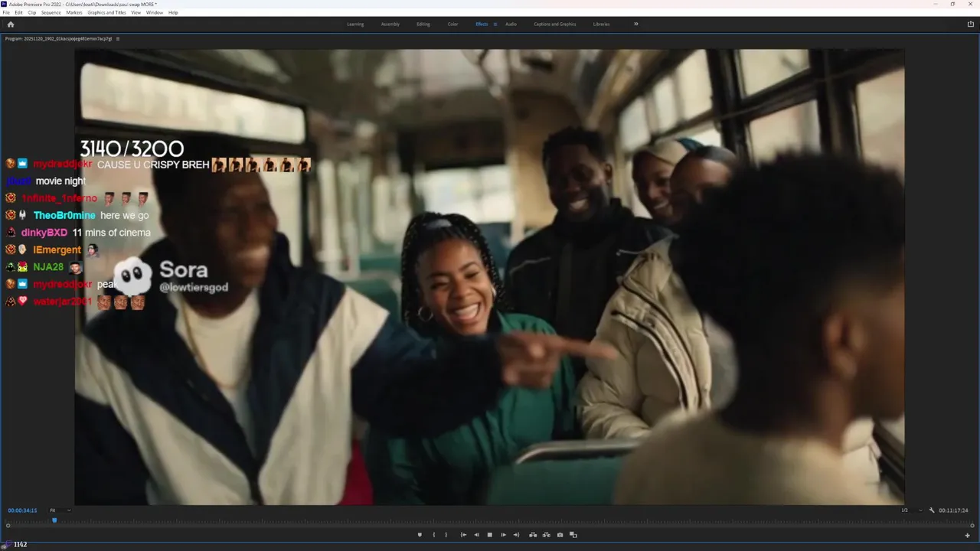
Task: Open the Edit menu
Action: (18, 12)
